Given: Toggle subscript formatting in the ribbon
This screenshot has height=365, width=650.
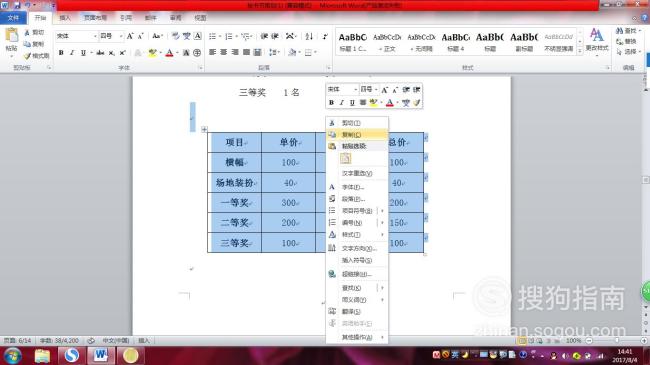Looking at the screenshot, I should (112, 53).
